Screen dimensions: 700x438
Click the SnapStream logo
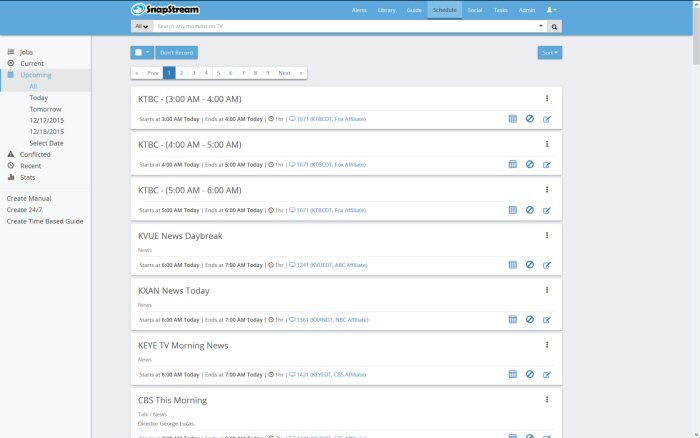(165, 9)
